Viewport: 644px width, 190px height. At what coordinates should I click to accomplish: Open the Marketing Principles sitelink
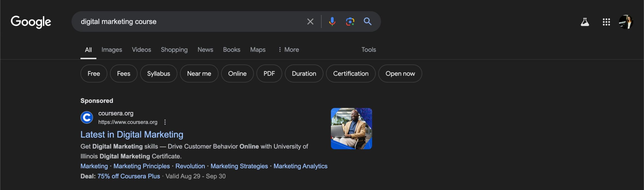coord(142,166)
